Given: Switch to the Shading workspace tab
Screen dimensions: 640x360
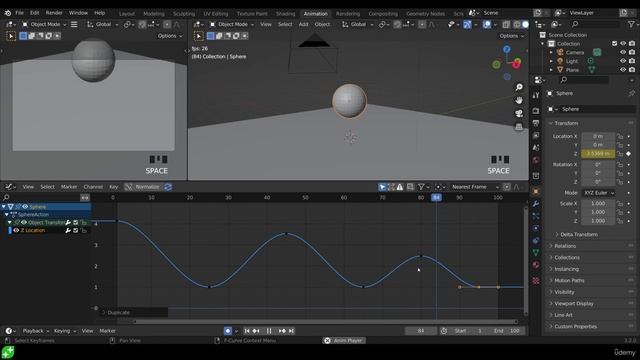Looking at the screenshot, I should 285,13.
